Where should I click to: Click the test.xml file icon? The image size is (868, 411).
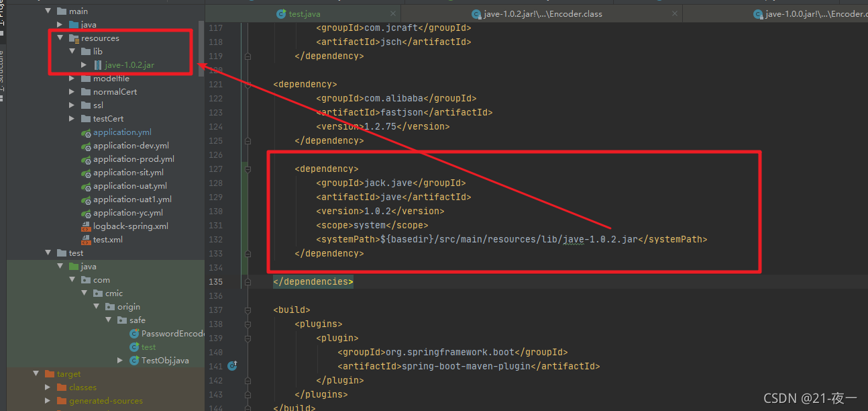[x=86, y=240]
